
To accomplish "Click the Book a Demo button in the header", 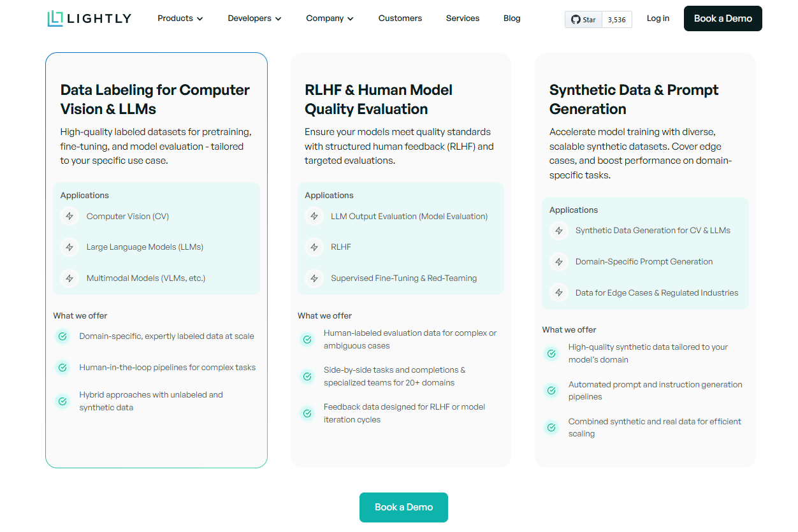I will click(722, 18).
